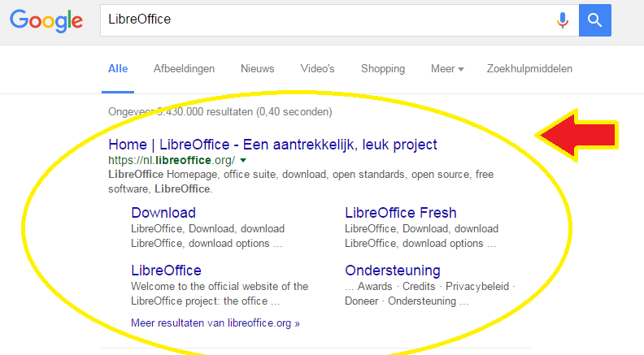
Task: Open Zoekhulpmiddelen search tools
Action: tap(529, 69)
